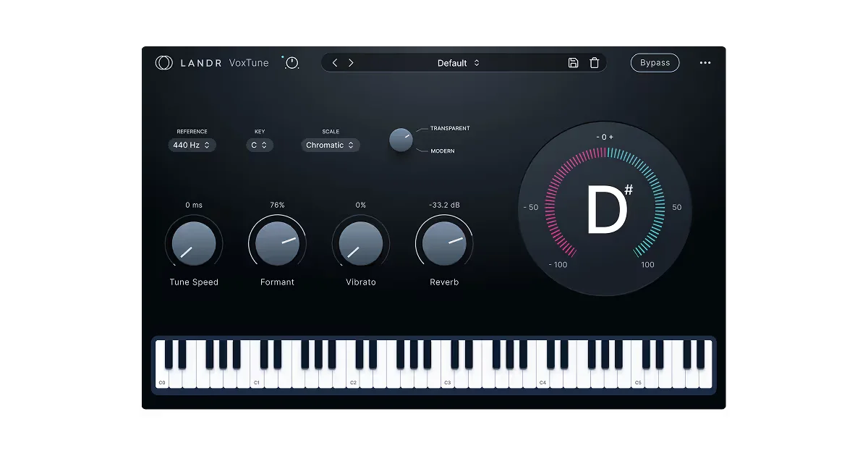Click the Bypass button
The width and height of the screenshot is (868, 456).
(x=655, y=63)
